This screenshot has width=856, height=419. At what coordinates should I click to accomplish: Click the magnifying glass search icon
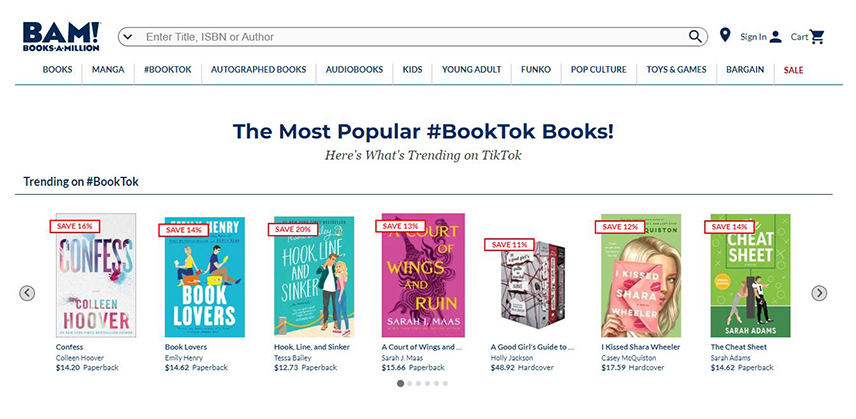696,37
